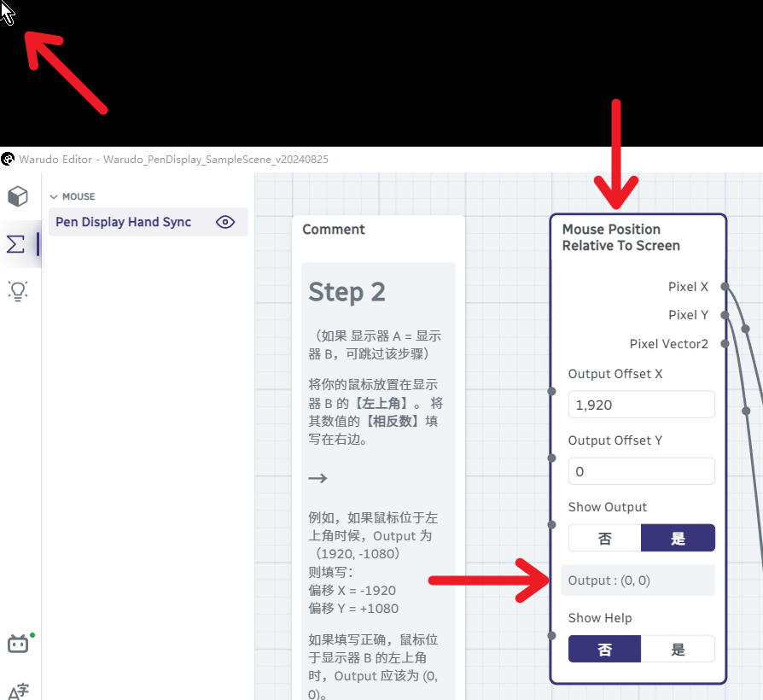Screen dimensions: 763x700
Task: Open the language translation icon
Action: 19,691
